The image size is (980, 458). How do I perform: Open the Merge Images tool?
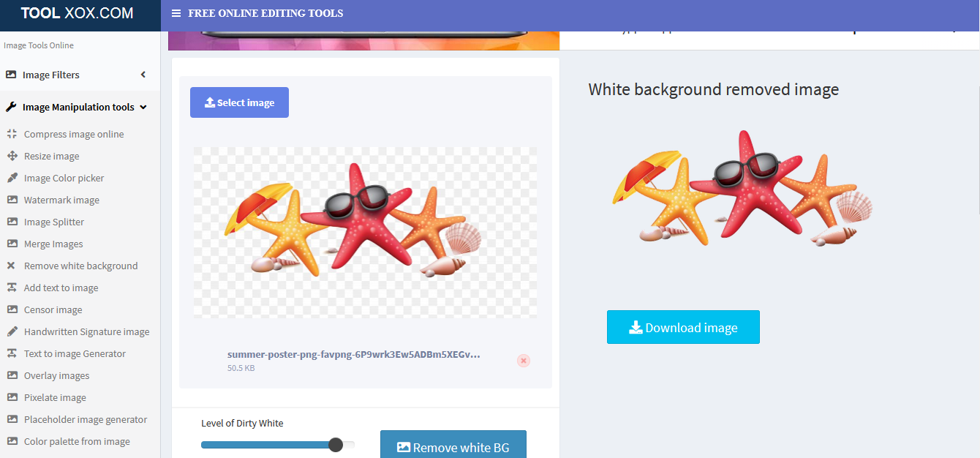point(53,244)
